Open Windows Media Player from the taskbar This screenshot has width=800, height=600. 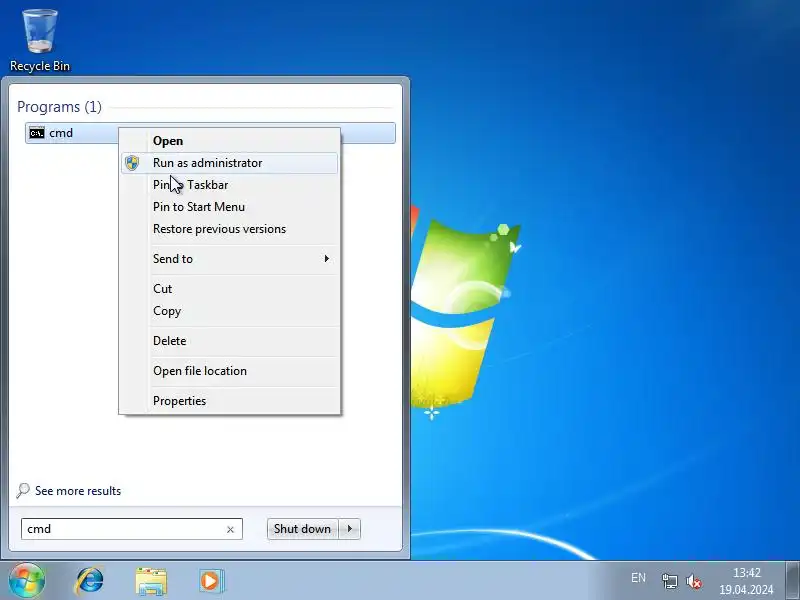(x=211, y=581)
